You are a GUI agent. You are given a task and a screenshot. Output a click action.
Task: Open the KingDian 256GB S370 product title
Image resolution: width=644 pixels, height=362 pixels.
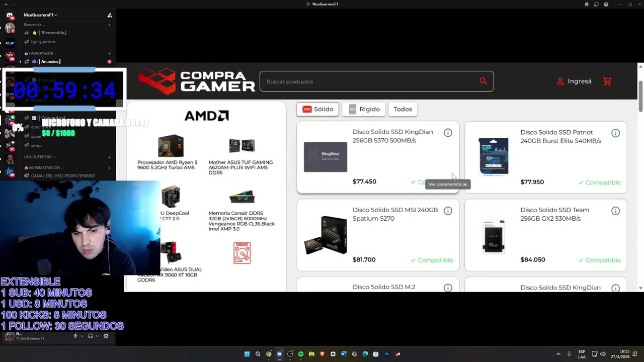392,136
